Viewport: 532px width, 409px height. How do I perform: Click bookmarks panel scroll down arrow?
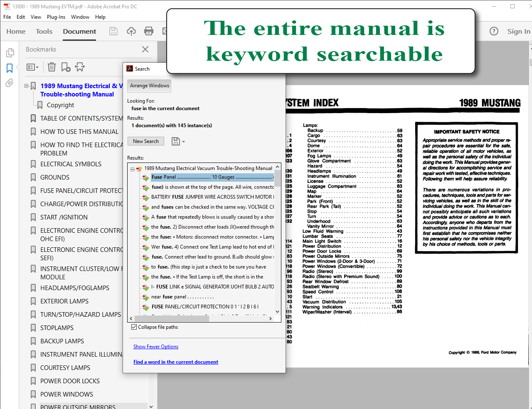[x=151, y=406]
